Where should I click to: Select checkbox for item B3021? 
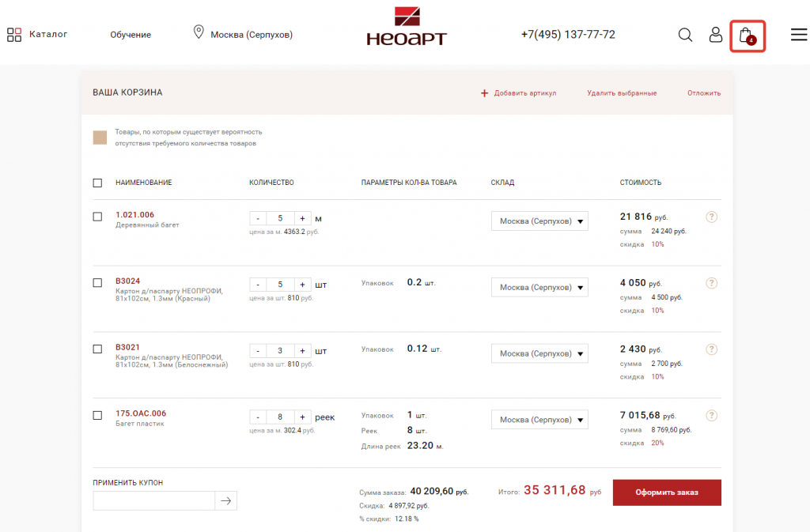[97, 349]
